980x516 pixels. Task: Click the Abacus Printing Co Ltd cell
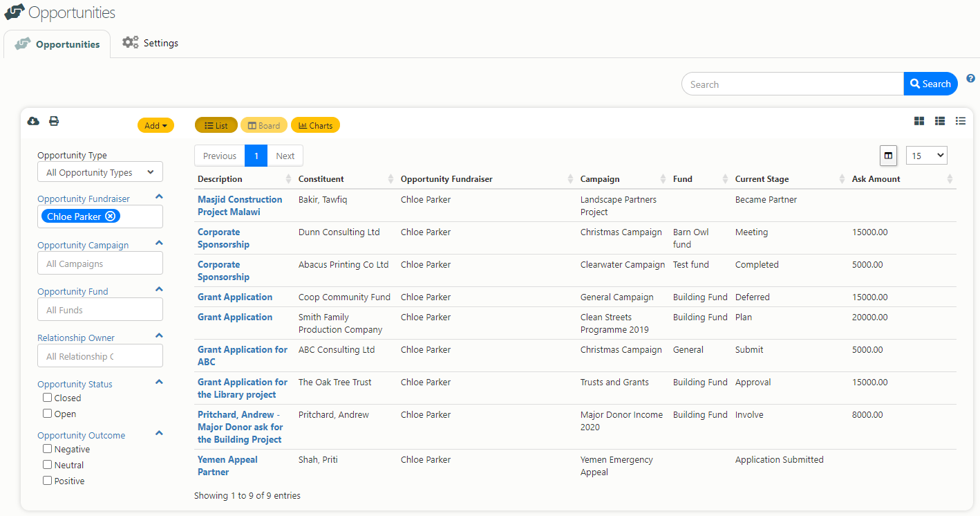[343, 264]
